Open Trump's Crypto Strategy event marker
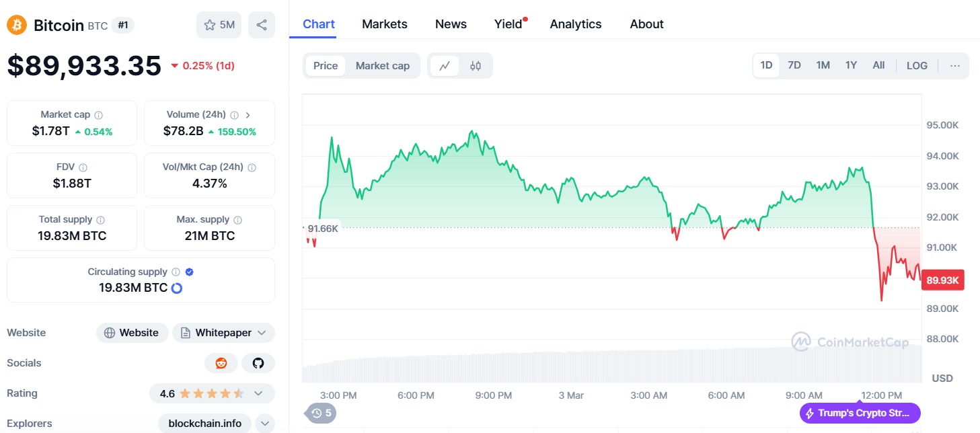This screenshot has width=980, height=433. click(x=860, y=413)
